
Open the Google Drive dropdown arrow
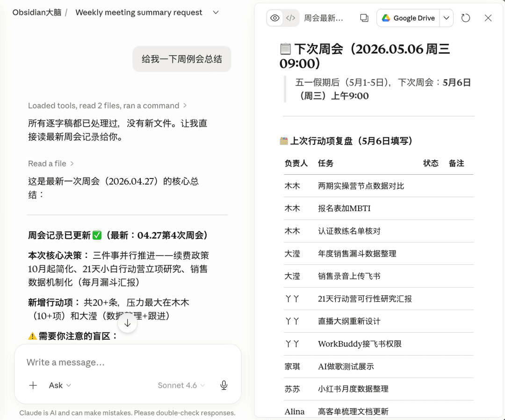coord(447,18)
